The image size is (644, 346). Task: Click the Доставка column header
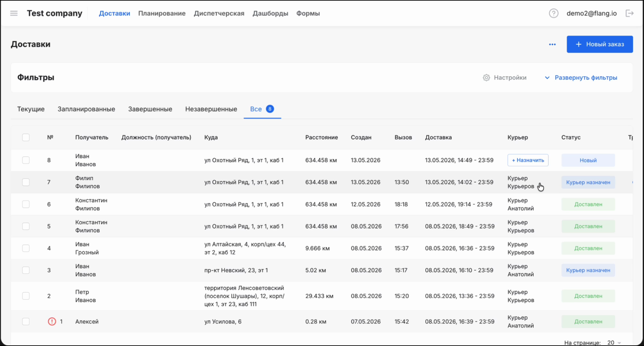click(x=438, y=137)
